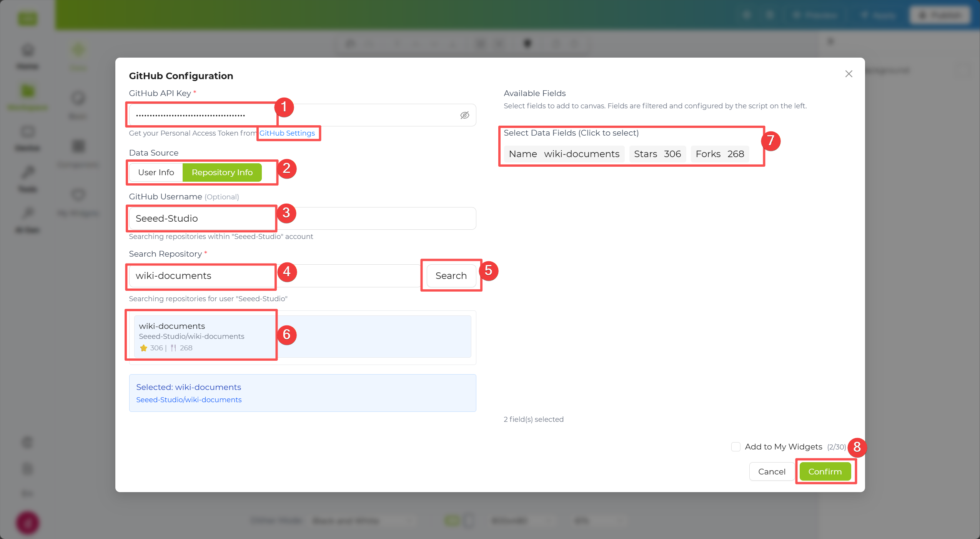
Task: Close the GitHub Configuration dialog
Action: 849,74
